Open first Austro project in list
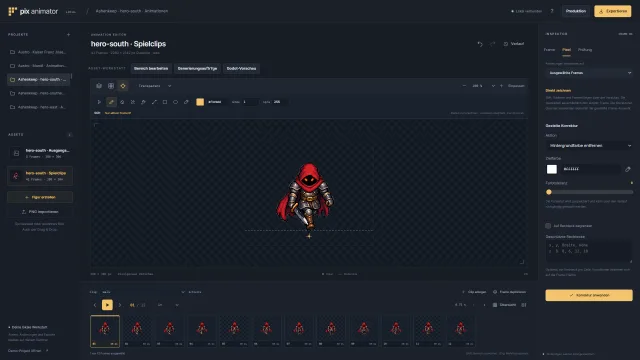This screenshot has width=640, height=360. (x=39, y=52)
